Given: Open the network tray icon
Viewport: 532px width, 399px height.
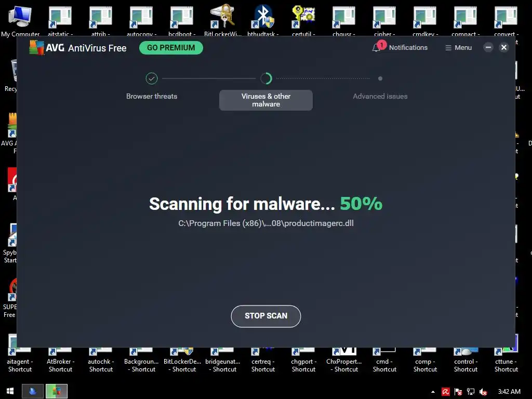Looking at the screenshot, I should 471,392.
